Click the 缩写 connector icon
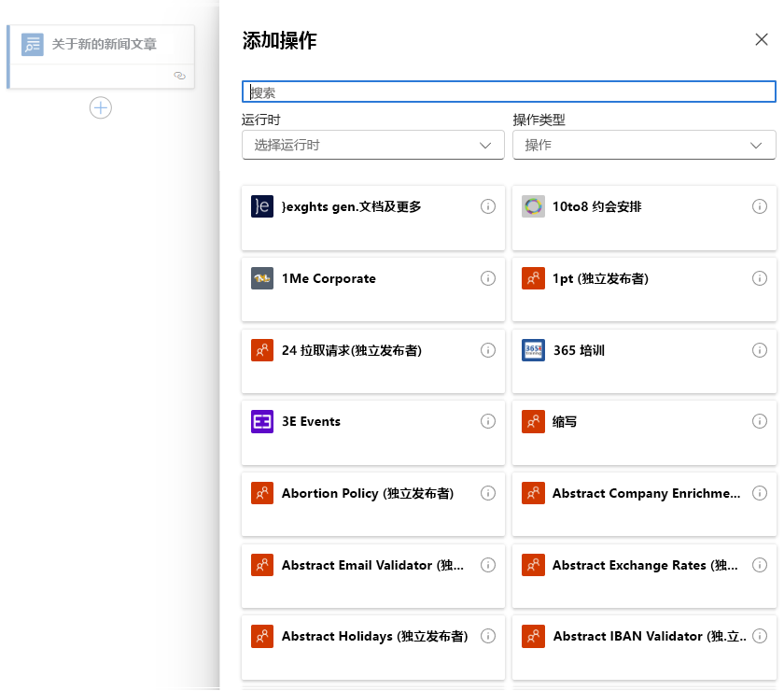Viewport: 784px width, 691px height. point(533,421)
